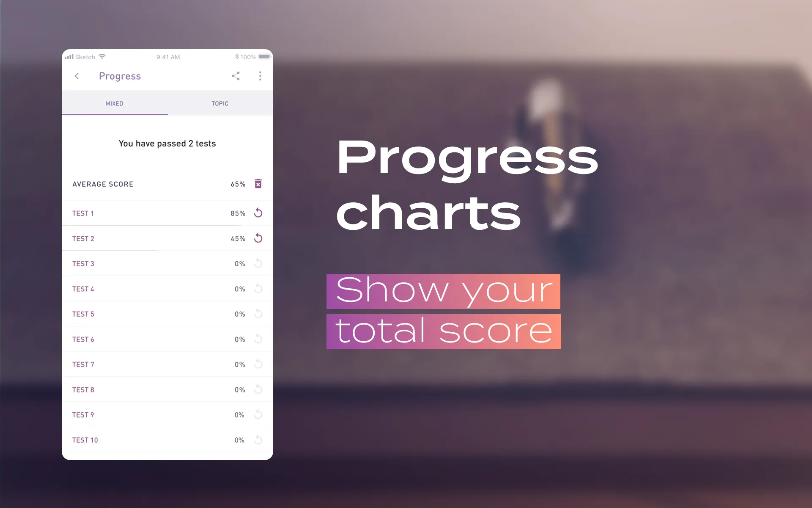Click the retry icon next to TEST 3
The width and height of the screenshot is (812, 508).
pos(258,263)
